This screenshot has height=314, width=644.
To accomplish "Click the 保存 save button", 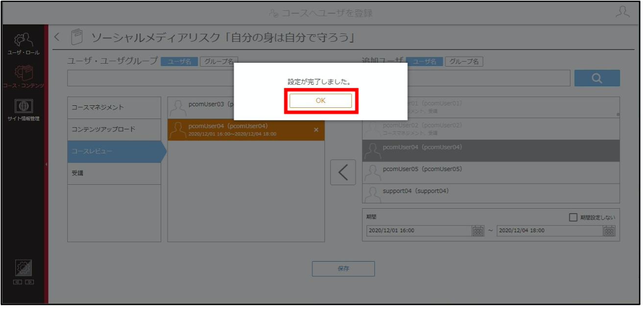I will point(343,268).
